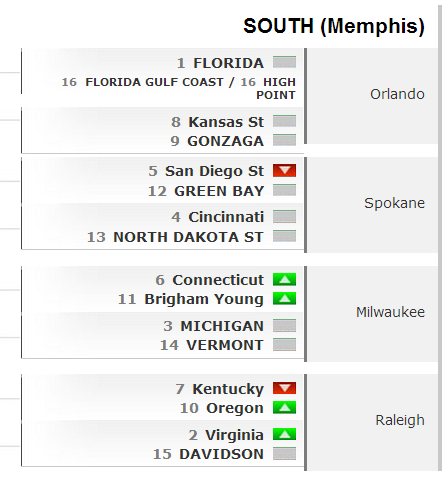Click the Milwaukee site label
Screen dimensions: 442x480
click(390, 312)
